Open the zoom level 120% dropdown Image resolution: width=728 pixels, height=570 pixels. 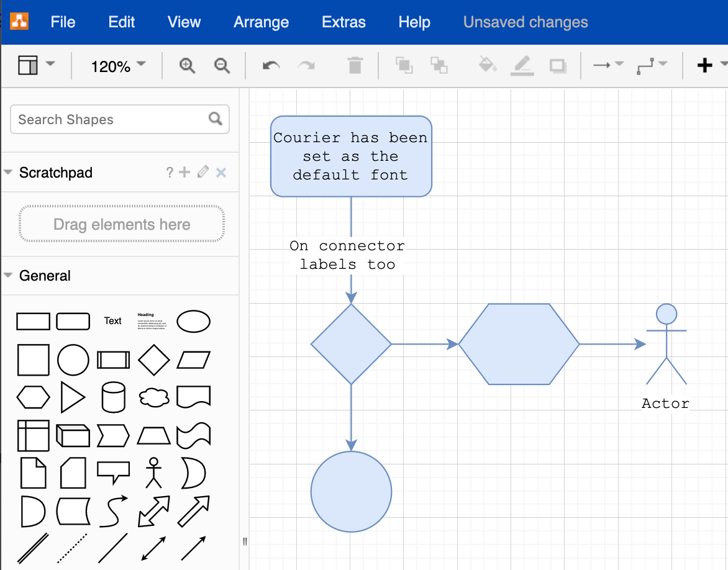click(x=116, y=66)
